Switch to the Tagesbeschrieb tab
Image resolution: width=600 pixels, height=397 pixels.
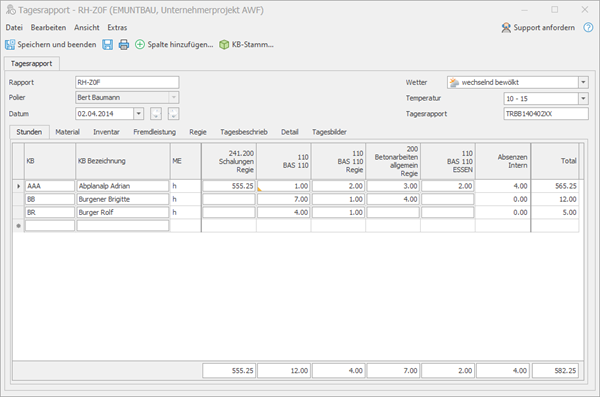tap(244, 132)
